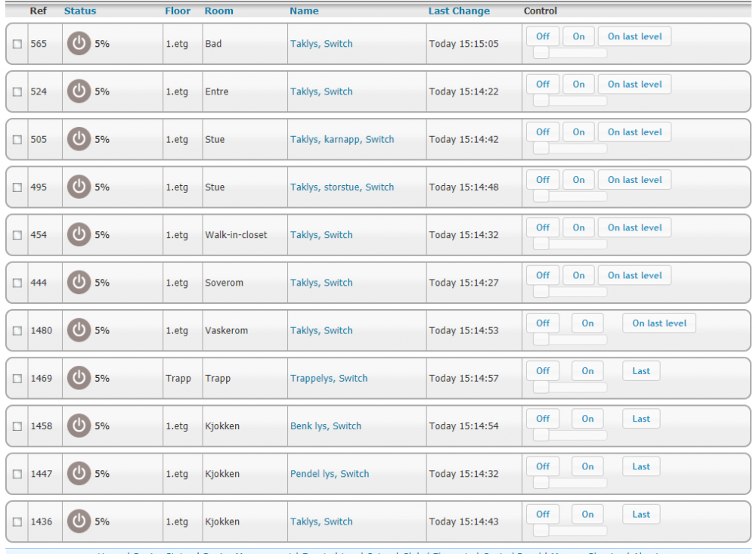Sort by the Last Change column
Image resolution: width=756 pixels, height=554 pixels.
459,11
